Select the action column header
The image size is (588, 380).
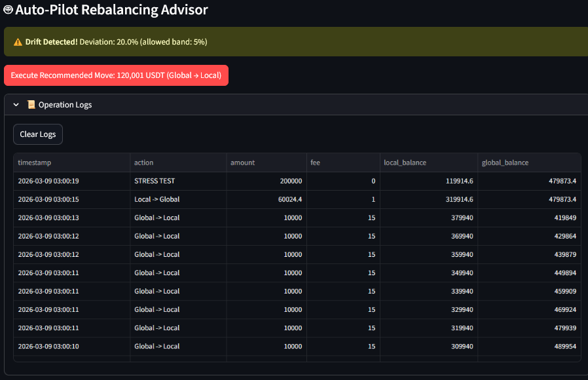tap(144, 162)
